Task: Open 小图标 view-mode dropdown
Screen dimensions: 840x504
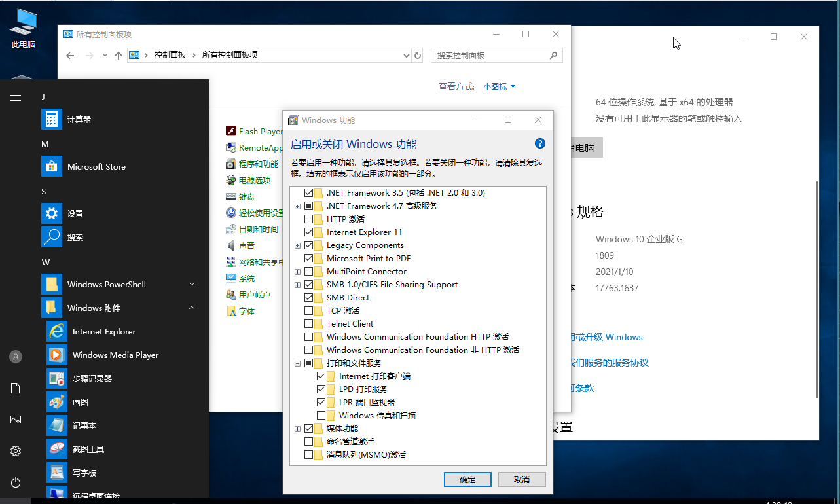Action: coord(500,86)
